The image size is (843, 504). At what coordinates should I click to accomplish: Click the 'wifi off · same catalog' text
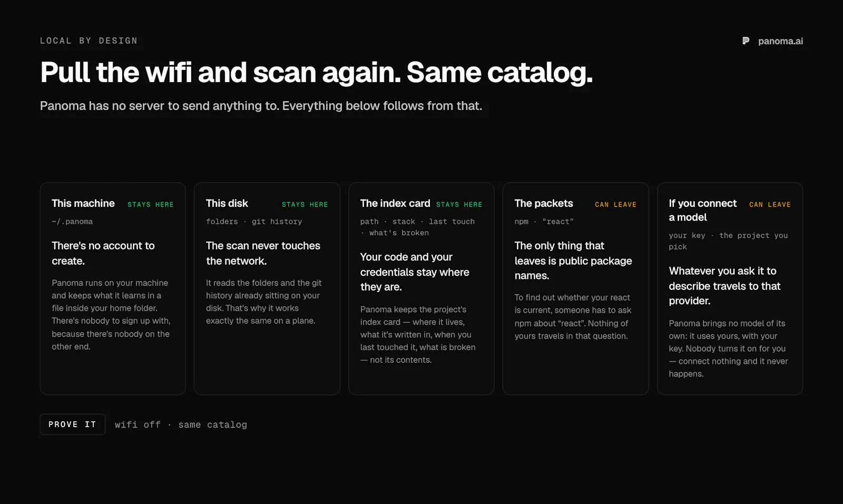[181, 424]
